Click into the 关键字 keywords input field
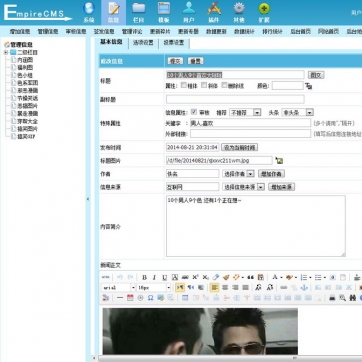Image resolution: width=362 pixels, height=362 pixels. [250, 123]
